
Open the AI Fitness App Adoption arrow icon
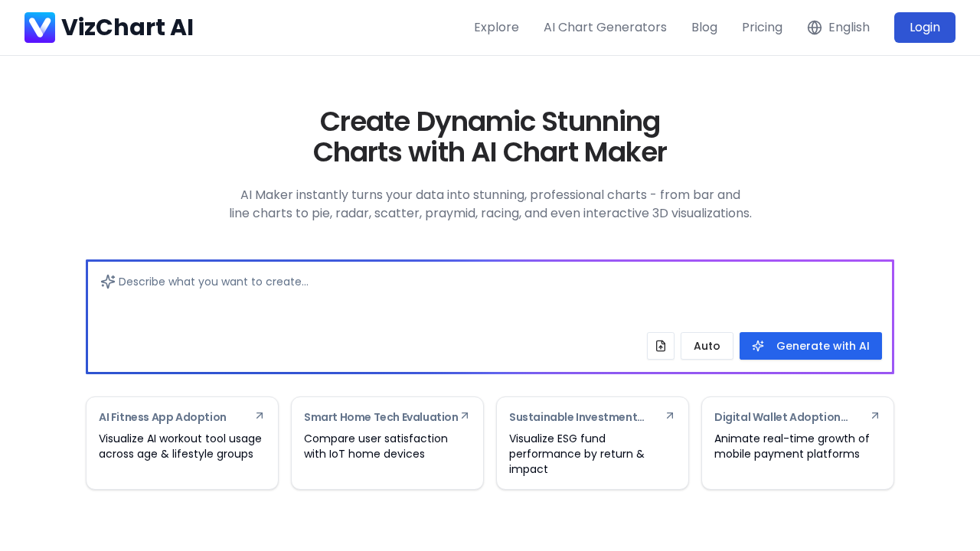point(259,414)
